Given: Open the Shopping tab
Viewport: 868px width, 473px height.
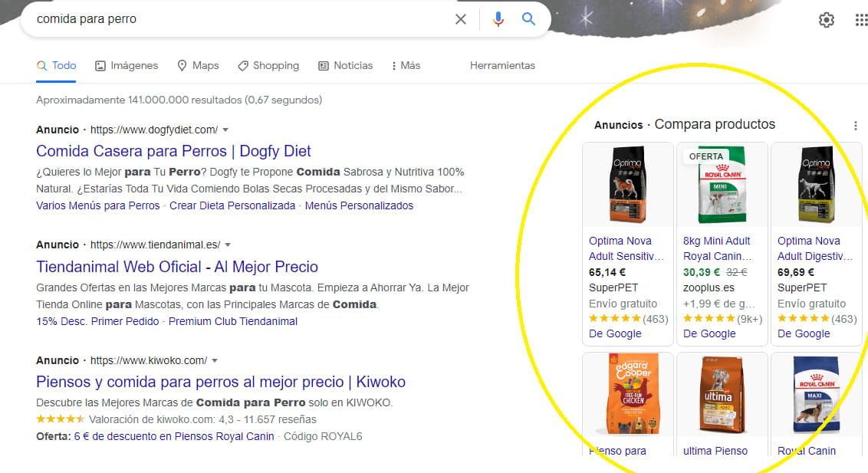Looking at the screenshot, I should point(268,66).
